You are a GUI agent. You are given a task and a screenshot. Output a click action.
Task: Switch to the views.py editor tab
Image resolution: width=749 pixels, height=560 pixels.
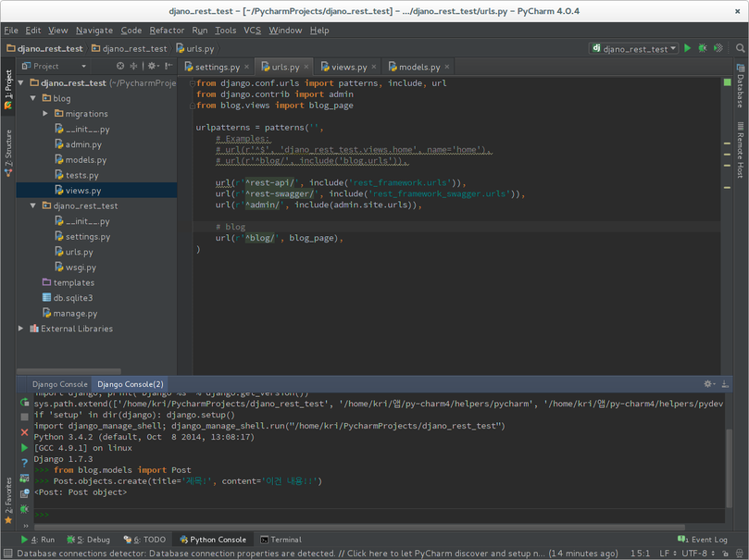click(348, 67)
